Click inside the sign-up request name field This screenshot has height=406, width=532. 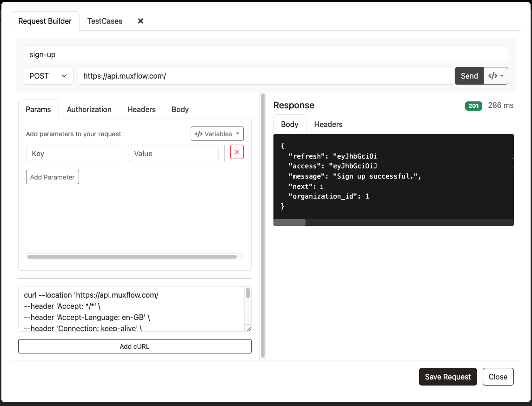pyautogui.click(x=265, y=54)
